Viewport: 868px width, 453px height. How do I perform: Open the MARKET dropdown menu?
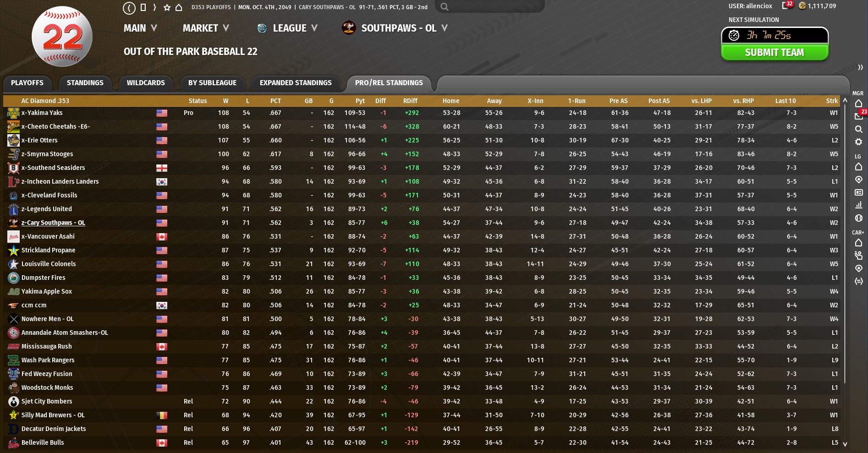coord(206,28)
